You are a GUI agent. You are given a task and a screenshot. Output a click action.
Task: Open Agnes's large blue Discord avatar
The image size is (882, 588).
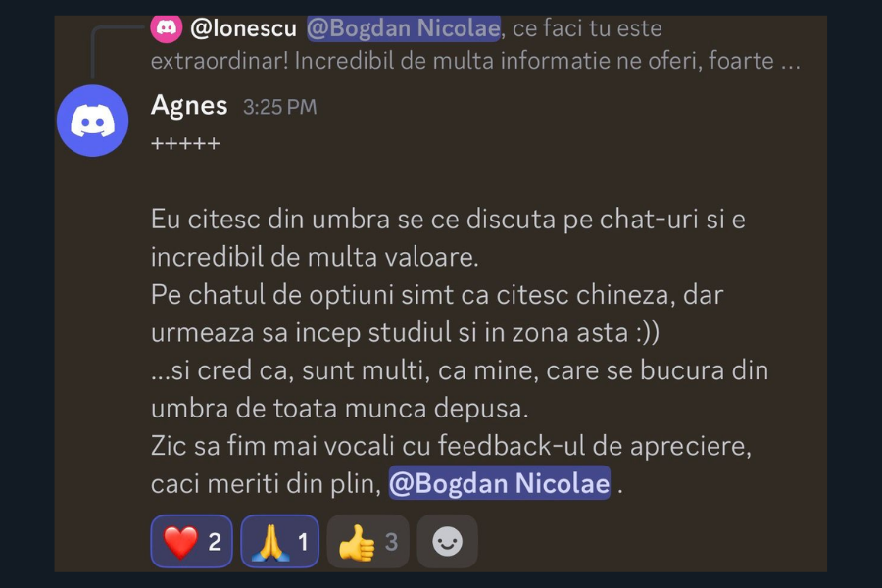click(93, 121)
